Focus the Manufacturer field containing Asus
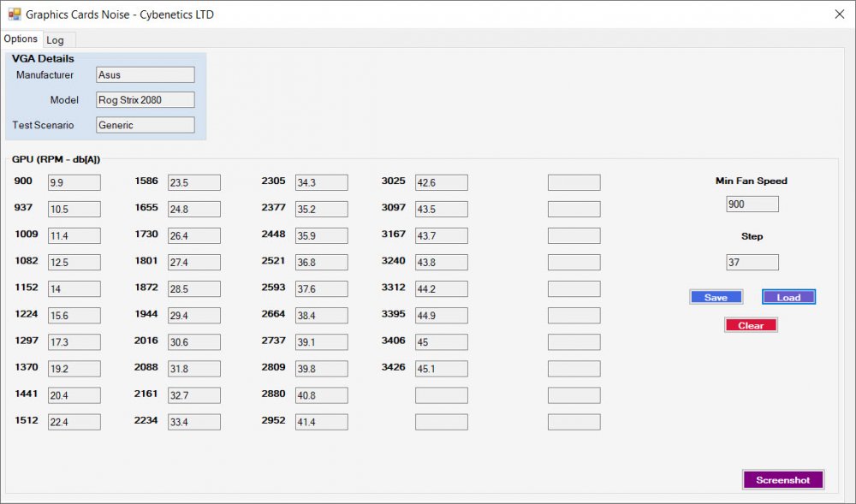Image resolution: width=856 pixels, height=504 pixels. pos(145,75)
